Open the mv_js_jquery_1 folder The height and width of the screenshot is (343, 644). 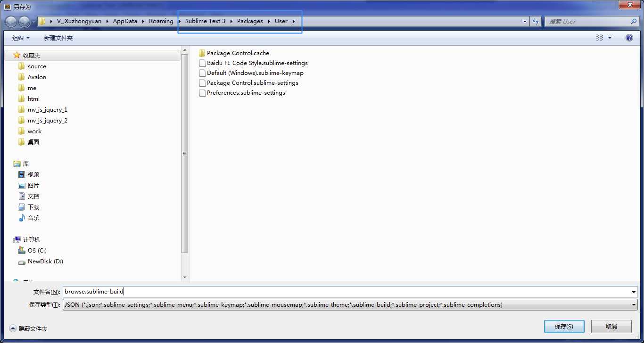pos(47,110)
